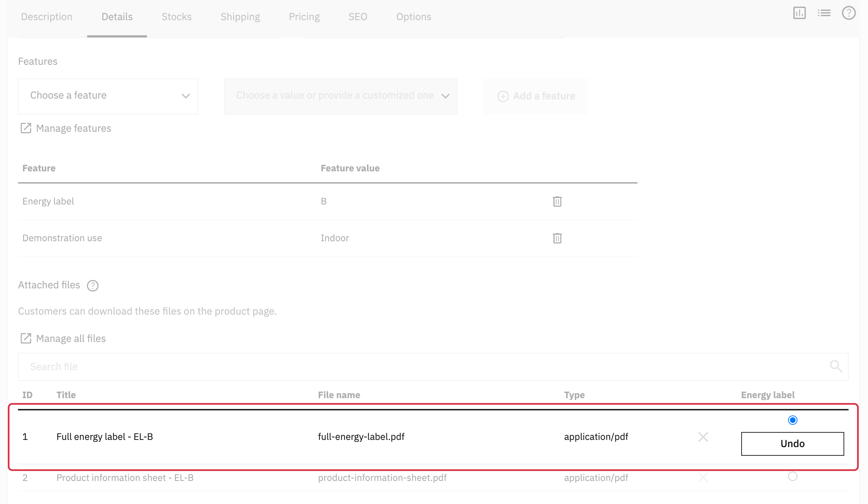Click the Demonstration use feature name
This screenshot has height=504, width=868.
62,238
